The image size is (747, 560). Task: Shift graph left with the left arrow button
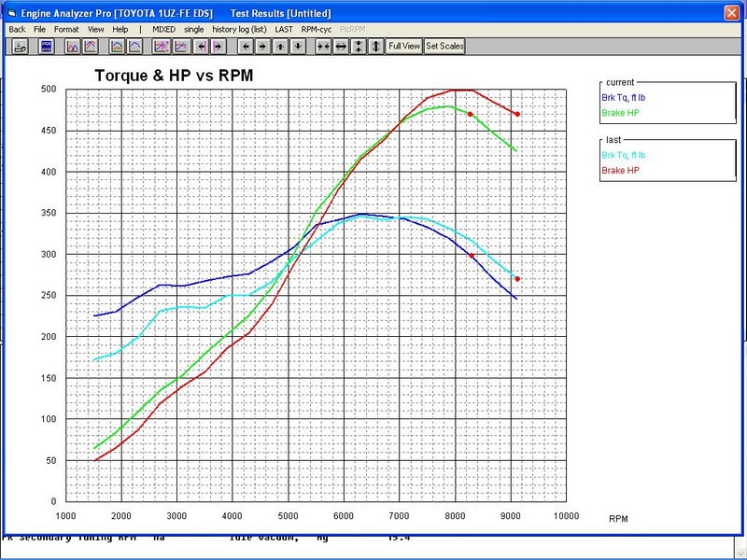coord(246,46)
